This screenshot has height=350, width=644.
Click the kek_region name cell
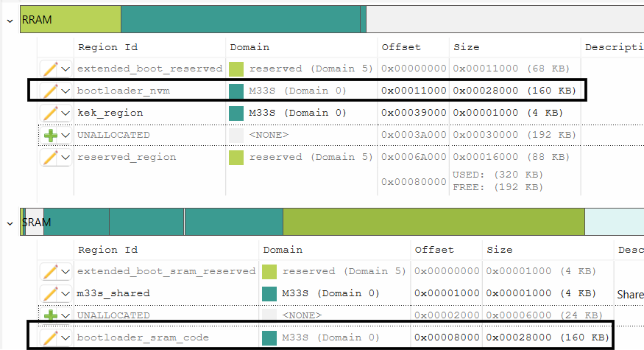pyautogui.click(x=110, y=113)
